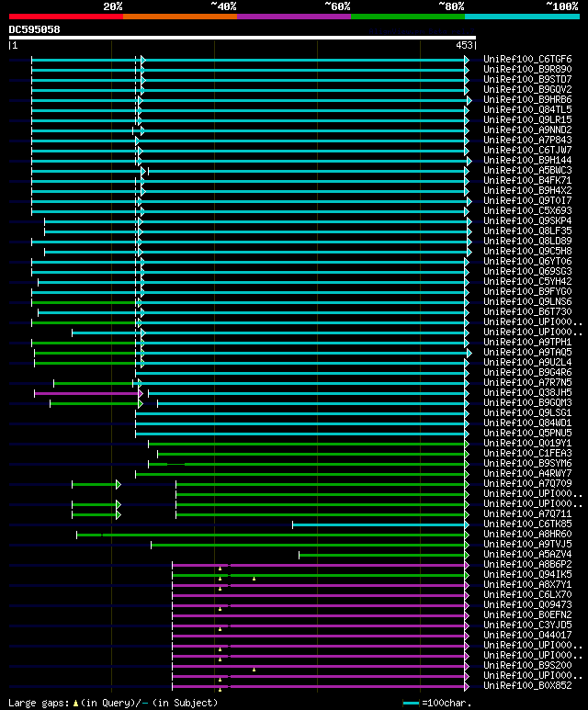
Task: Click the red 20% legend bar
Action: point(65,17)
